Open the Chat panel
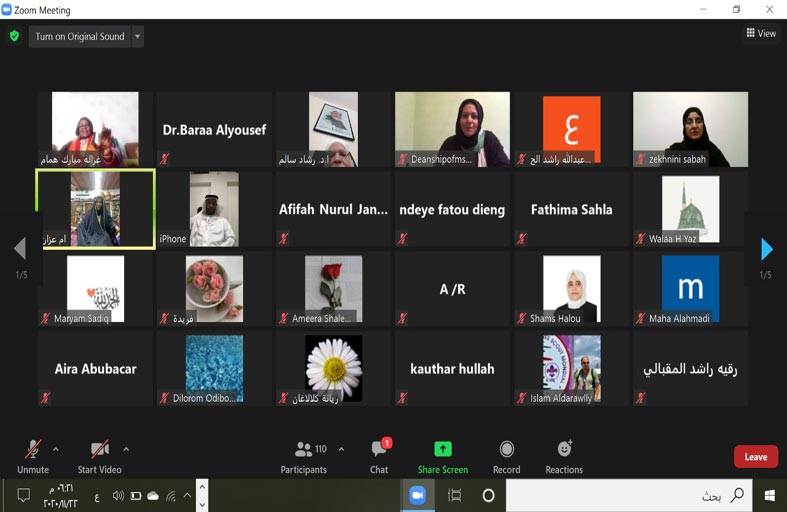Screen dimensions: 787x512 point(379,456)
